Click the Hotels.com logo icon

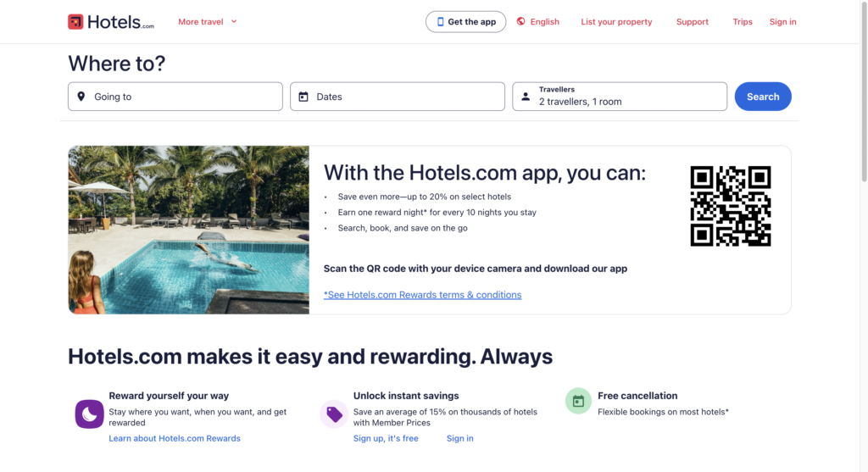click(x=75, y=21)
